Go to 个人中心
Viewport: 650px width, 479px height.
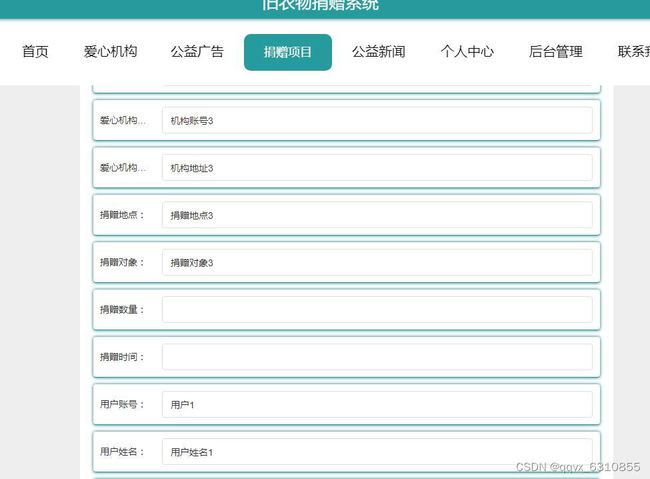pyautogui.click(x=467, y=52)
